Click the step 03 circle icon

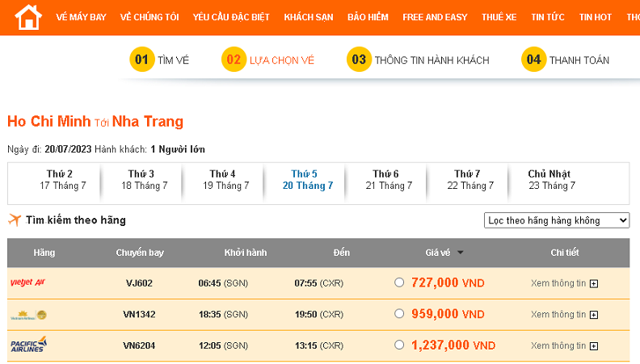pyautogui.click(x=359, y=60)
